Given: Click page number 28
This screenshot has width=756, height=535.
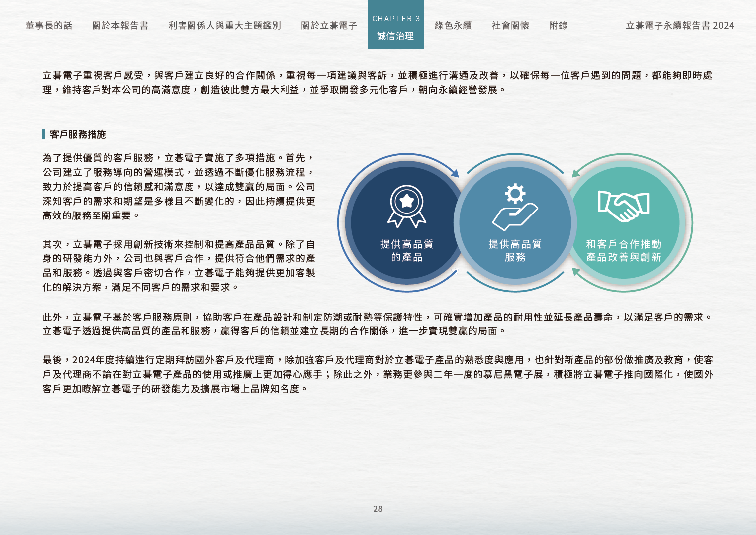Looking at the screenshot, I should tap(378, 509).
